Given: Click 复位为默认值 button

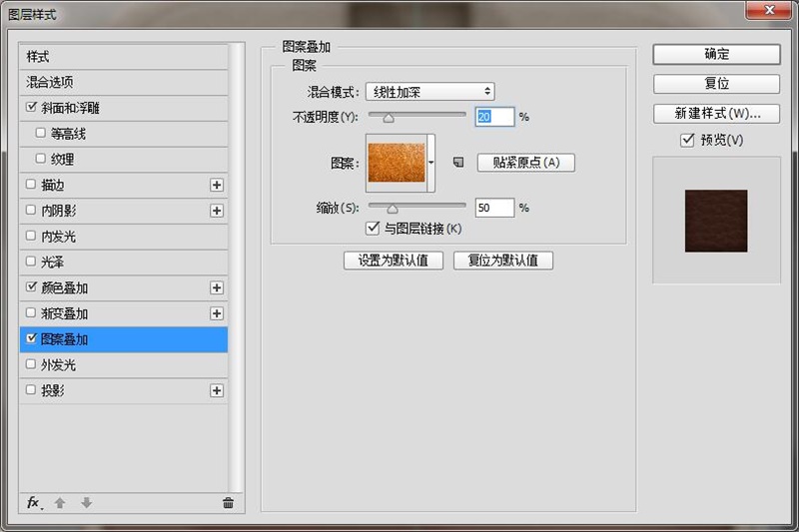Looking at the screenshot, I should click(x=503, y=261).
